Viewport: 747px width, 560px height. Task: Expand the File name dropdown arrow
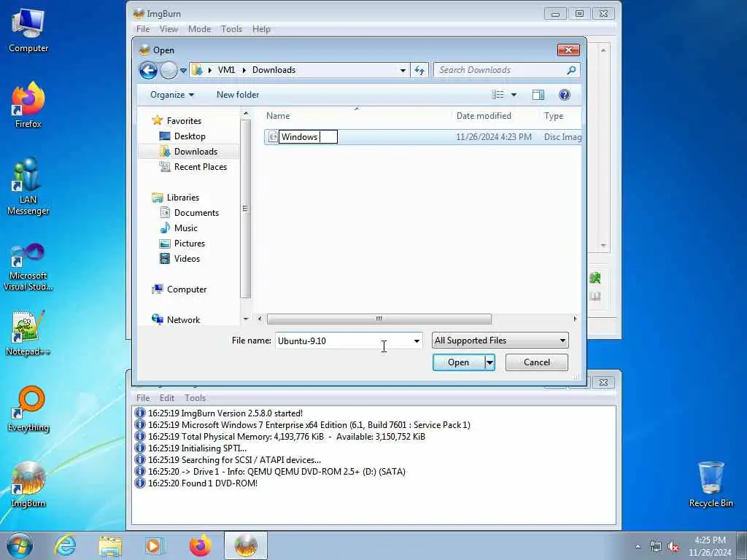417,341
